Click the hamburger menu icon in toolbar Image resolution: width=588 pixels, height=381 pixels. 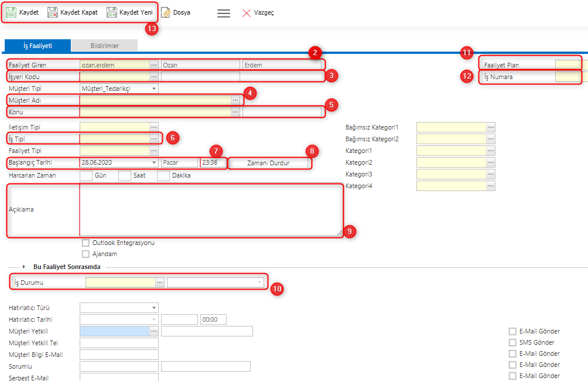(223, 13)
